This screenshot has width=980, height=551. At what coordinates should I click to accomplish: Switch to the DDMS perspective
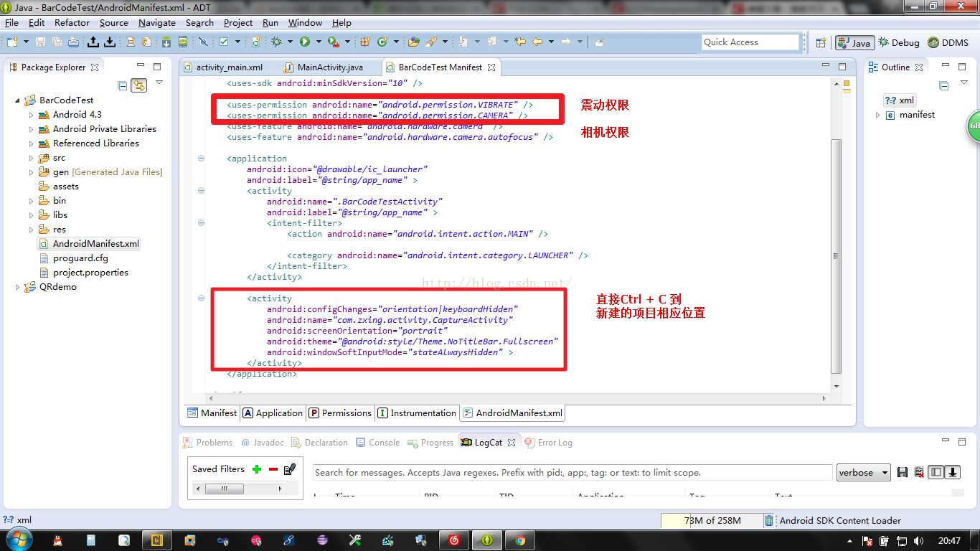point(948,42)
